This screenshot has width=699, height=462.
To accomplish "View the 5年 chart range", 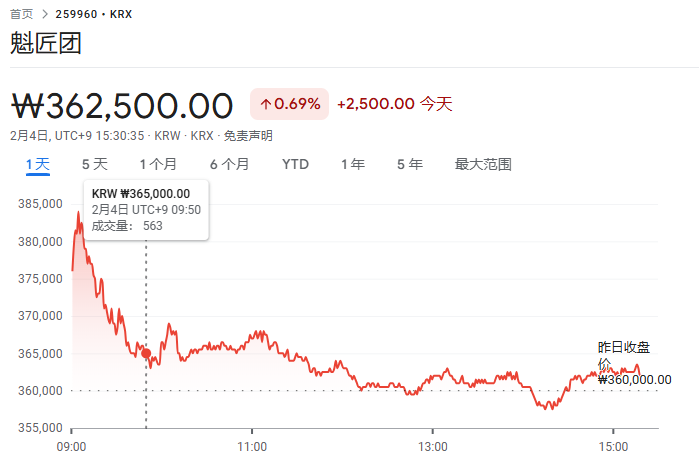I will 410,165.
